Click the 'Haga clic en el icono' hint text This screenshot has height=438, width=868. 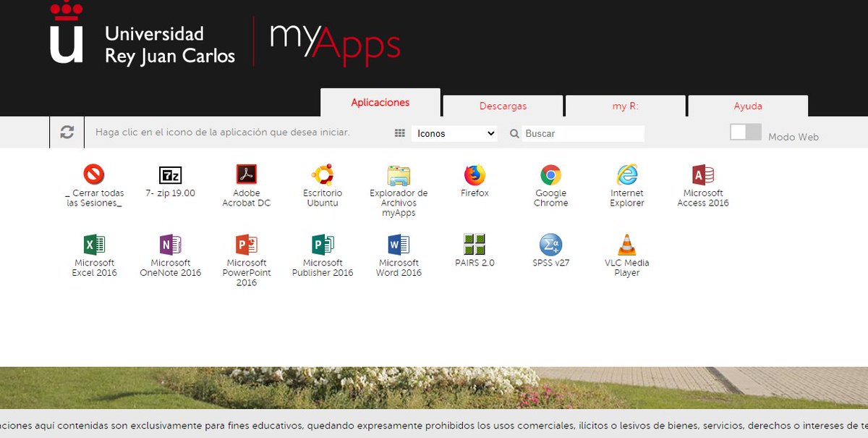pyautogui.click(x=223, y=132)
